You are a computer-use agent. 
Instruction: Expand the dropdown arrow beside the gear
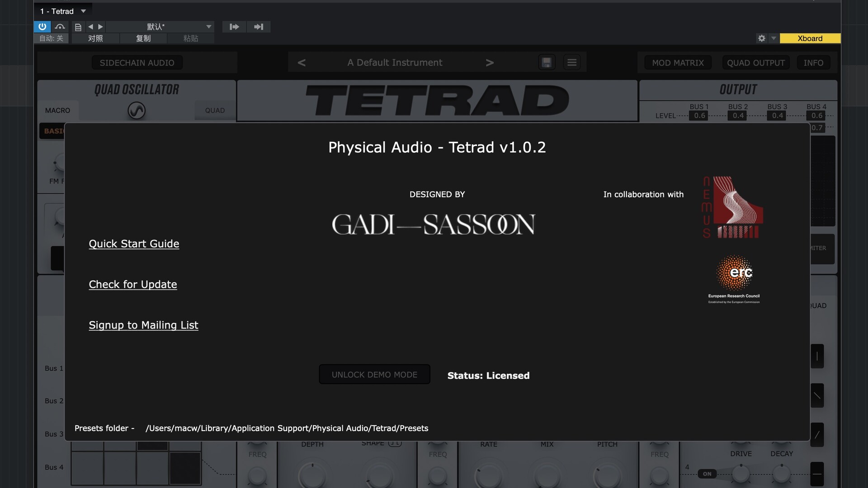[774, 38]
